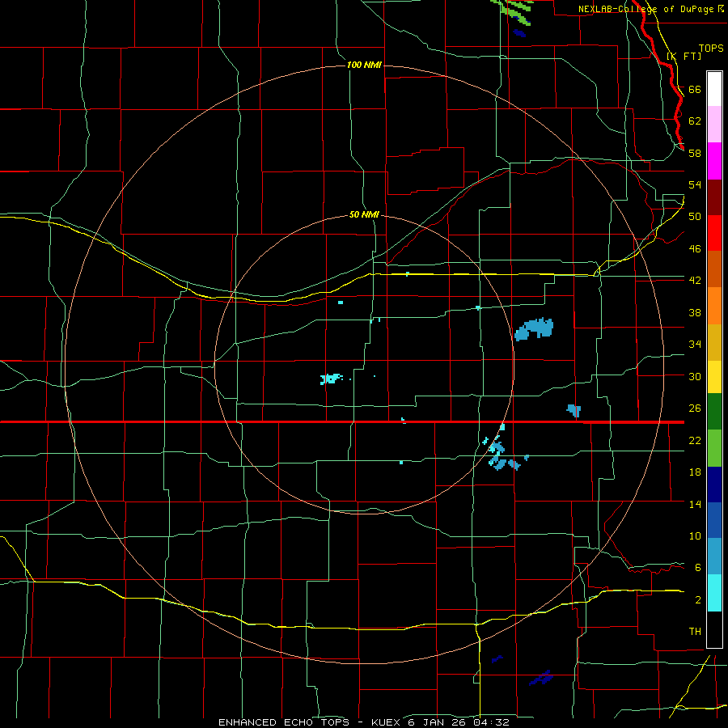Click the '6 JAN 26' date text

click(438, 722)
